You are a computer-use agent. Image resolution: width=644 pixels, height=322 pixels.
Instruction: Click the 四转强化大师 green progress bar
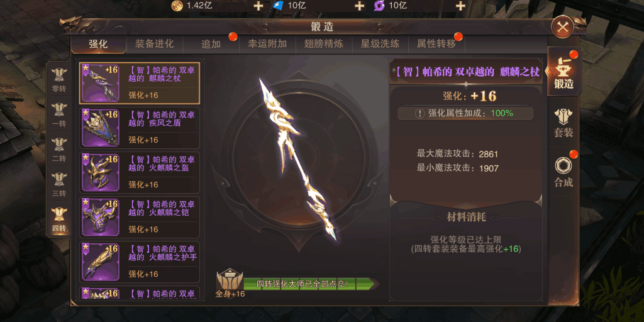[311, 284]
